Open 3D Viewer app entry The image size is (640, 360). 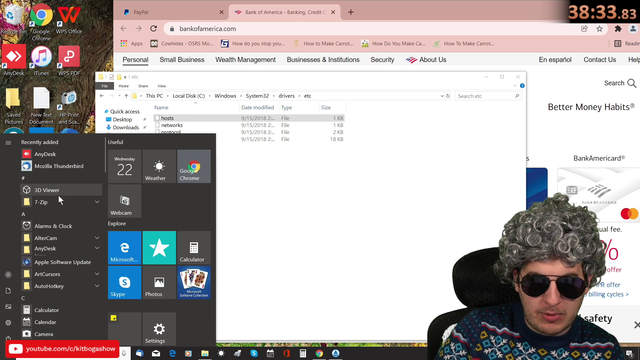[61, 190]
